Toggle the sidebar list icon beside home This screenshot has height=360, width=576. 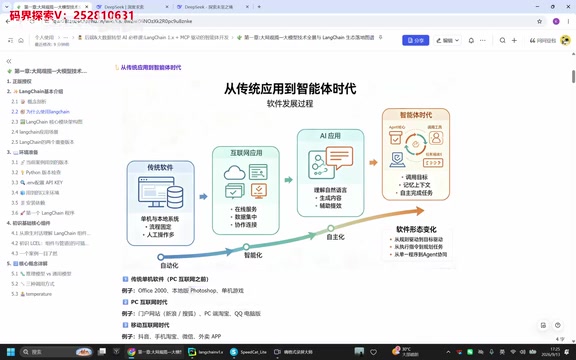10,40
